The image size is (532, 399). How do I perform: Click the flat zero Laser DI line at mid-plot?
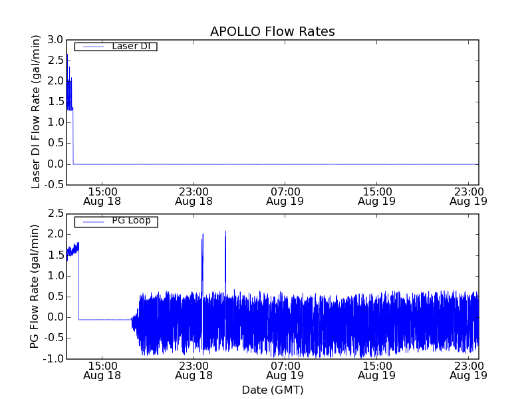273,164
